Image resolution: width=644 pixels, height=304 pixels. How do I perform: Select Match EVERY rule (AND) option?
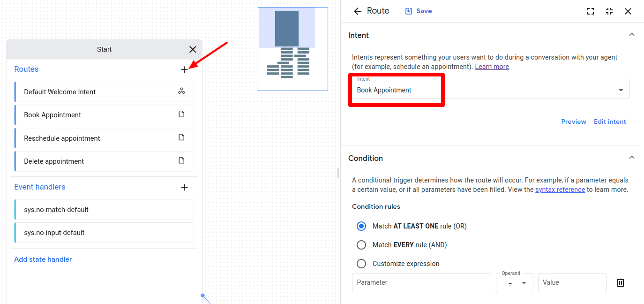(x=361, y=245)
